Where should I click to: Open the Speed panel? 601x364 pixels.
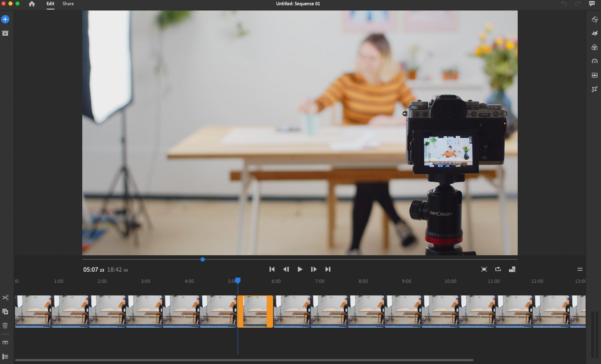point(594,62)
